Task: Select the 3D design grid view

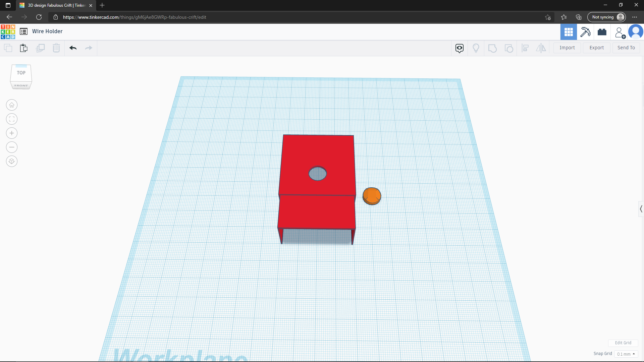Action: point(569,32)
